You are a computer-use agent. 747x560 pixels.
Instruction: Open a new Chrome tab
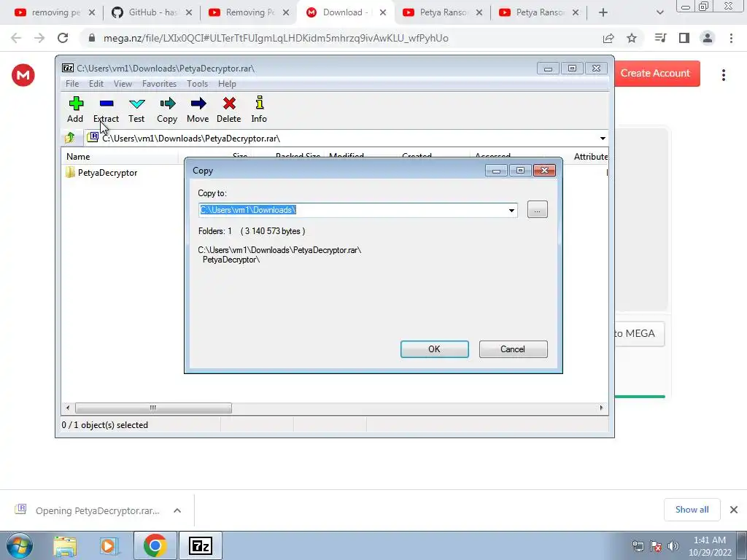click(x=603, y=12)
